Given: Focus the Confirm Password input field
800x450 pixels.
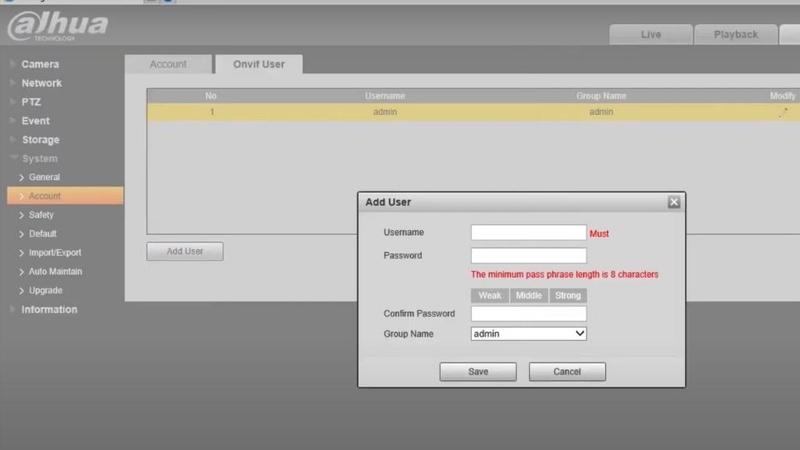Looking at the screenshot, I should 529,314.
